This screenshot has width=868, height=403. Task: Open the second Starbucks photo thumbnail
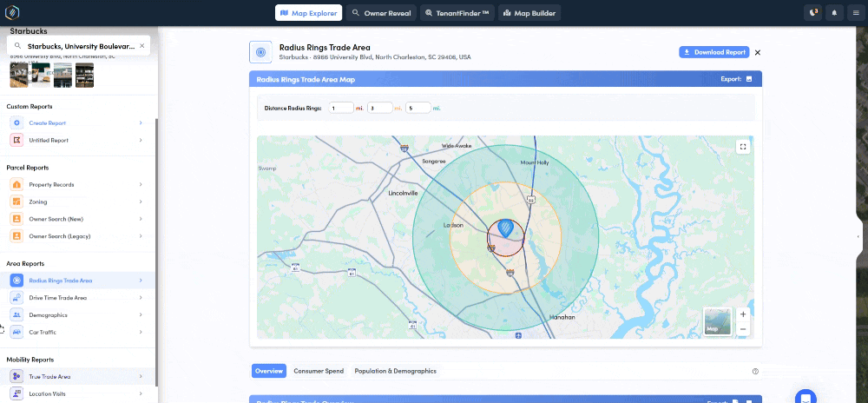[x=41, y=75]
